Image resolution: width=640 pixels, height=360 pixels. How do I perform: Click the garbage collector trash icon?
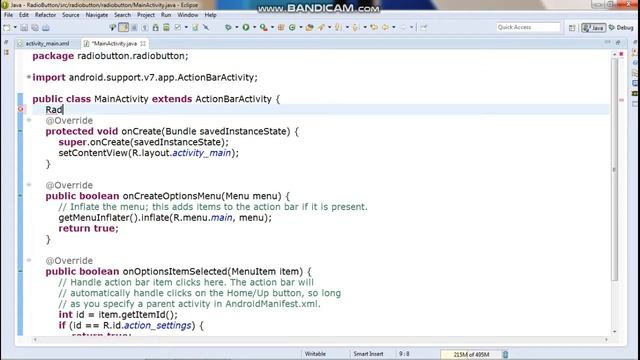(505, 354)
